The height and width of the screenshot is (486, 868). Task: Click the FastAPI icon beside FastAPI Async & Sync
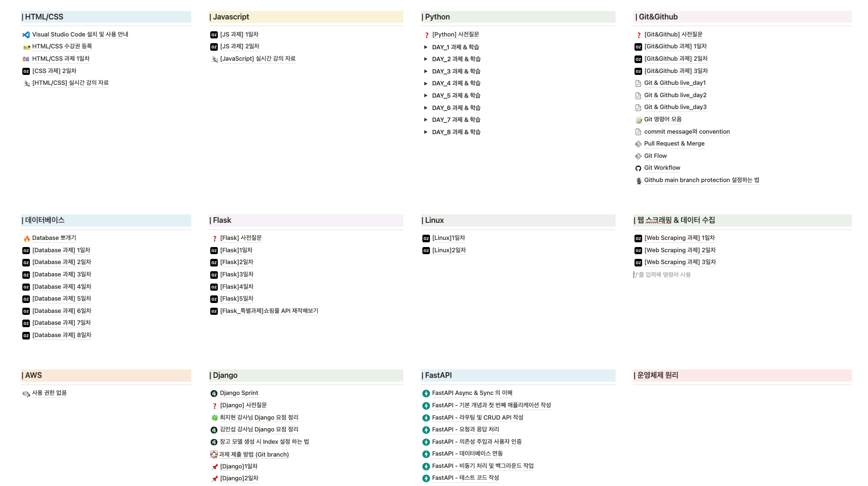click(426, 394)
